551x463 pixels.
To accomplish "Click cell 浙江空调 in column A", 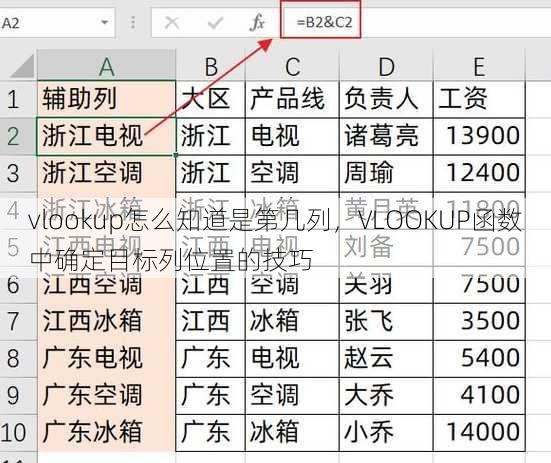I will point(106,173).
